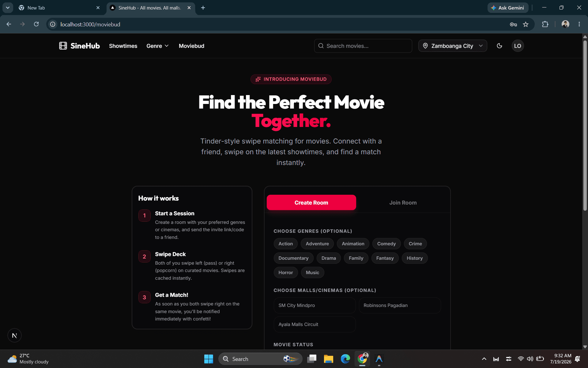View site information icon in address bar
Viewport: 588px width, 368px height.
[x=53, y=24]
